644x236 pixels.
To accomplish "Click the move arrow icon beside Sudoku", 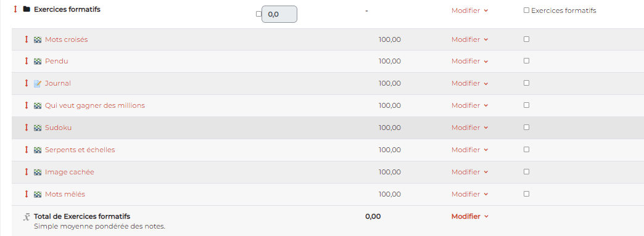I will click(27, 127).
